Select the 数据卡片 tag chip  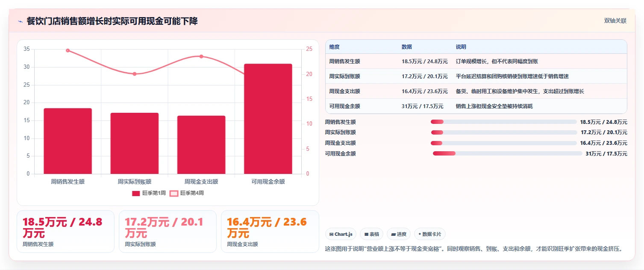click(x=429, y=234)
